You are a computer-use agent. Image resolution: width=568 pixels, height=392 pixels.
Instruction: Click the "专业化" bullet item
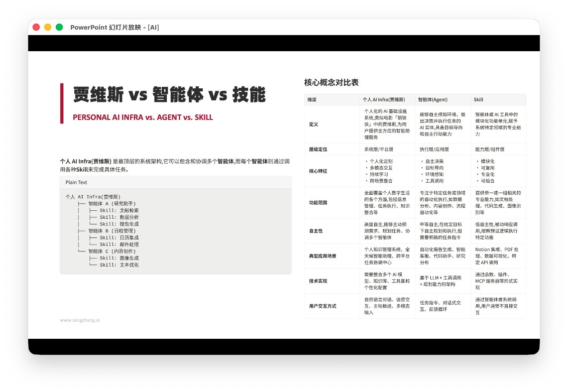click(x=488, y=174)
